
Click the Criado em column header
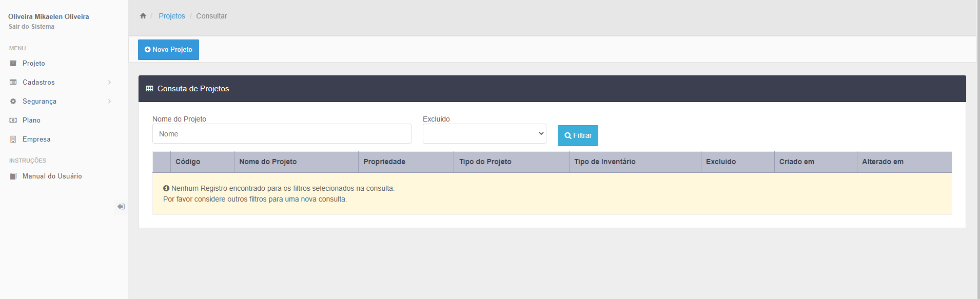point(816,162)
